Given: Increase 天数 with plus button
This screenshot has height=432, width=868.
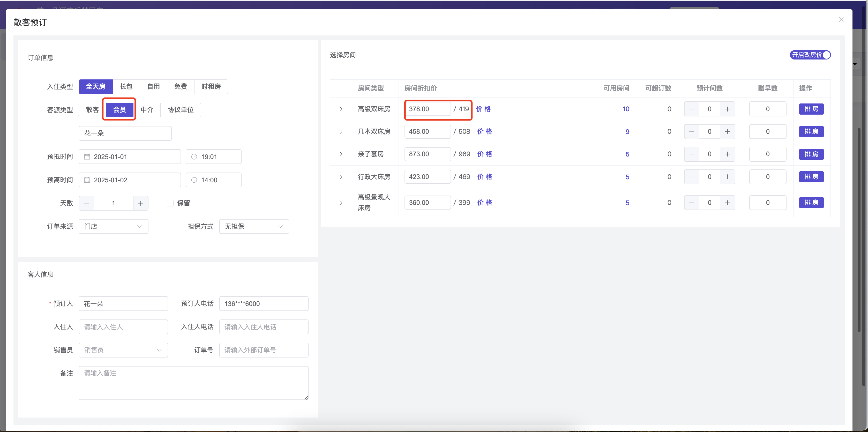Looking at the screenshot, I should pos(140,203).
